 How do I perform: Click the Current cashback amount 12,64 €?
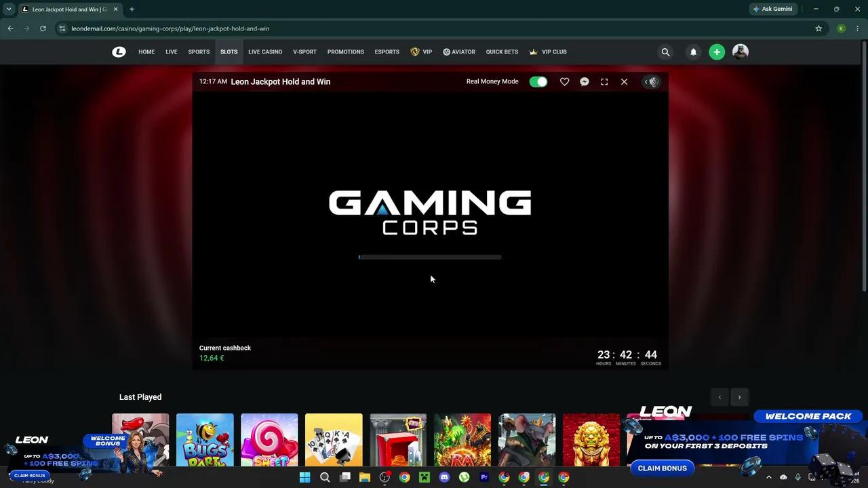point(212,358)
